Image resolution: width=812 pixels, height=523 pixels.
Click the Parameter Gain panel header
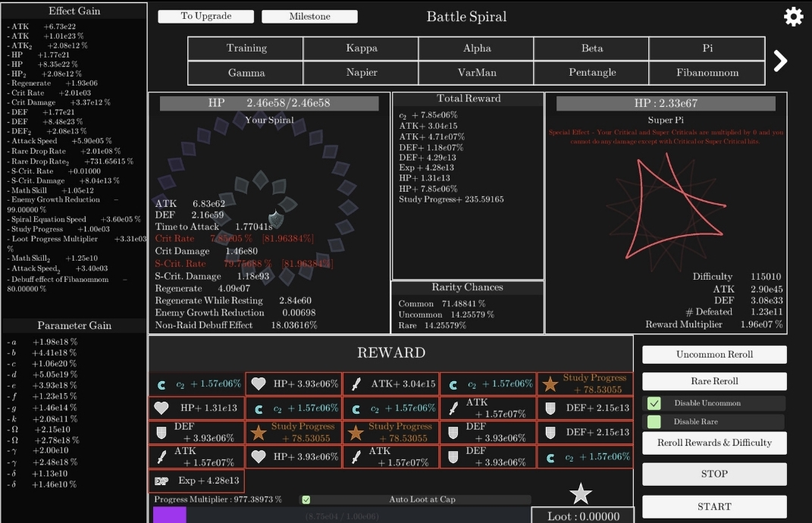tap(74, 326)
